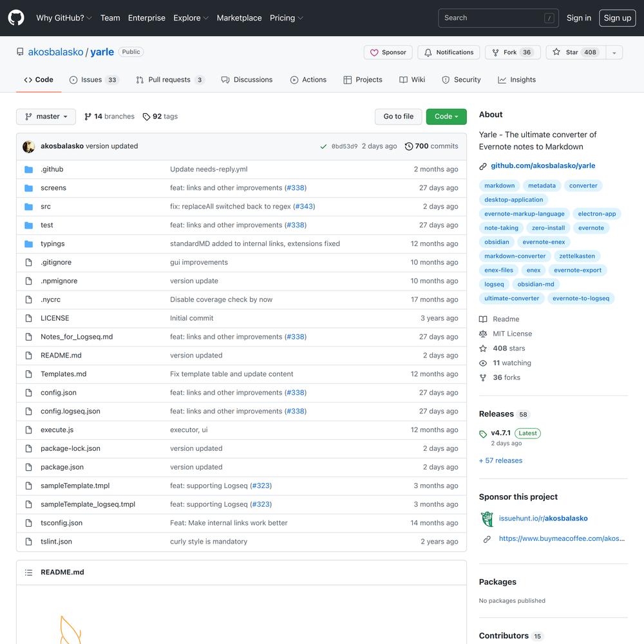
Task: Click the evernote-to-logseq topic tag
Action: point(581,299)
